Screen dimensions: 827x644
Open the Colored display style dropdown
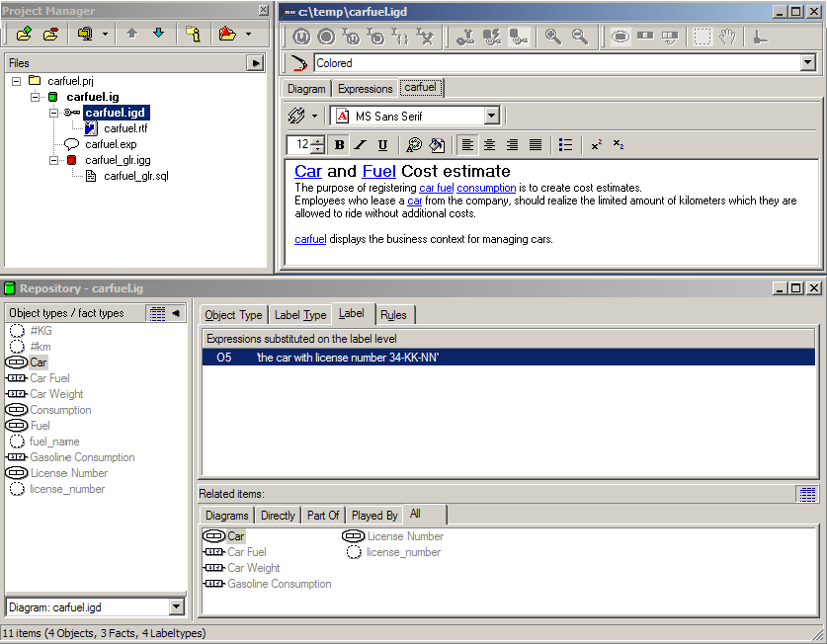tap(807, 63)
